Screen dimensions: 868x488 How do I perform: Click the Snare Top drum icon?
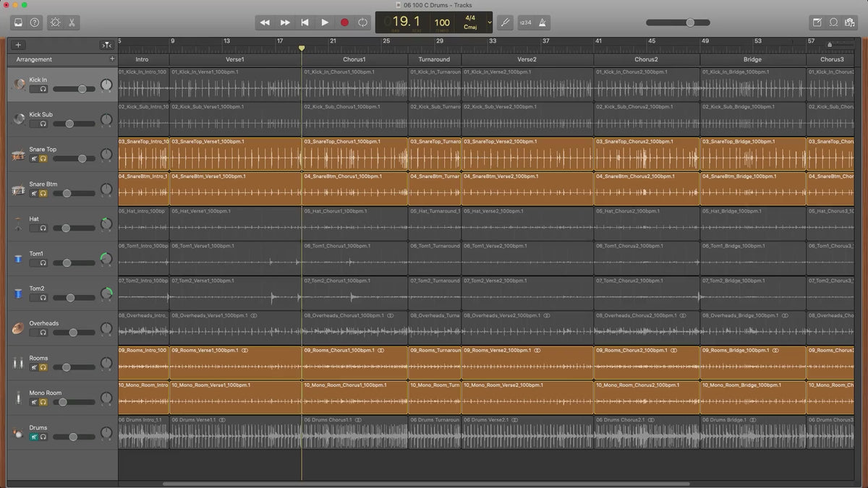click(19, 155)
